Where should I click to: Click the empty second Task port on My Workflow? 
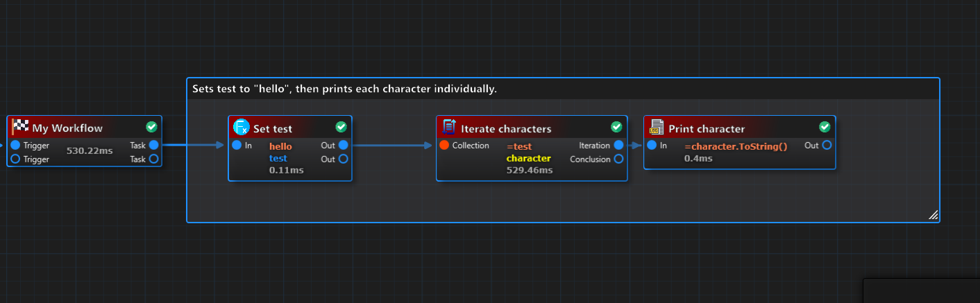coord(153,159)
